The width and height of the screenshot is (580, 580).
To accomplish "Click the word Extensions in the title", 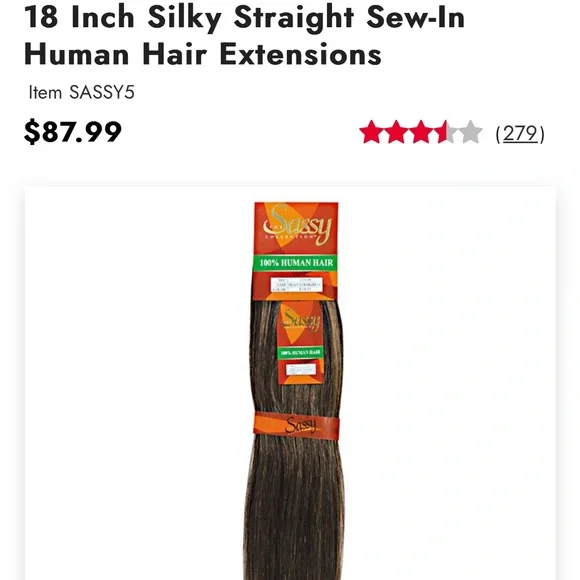I will tap(300, 55).
